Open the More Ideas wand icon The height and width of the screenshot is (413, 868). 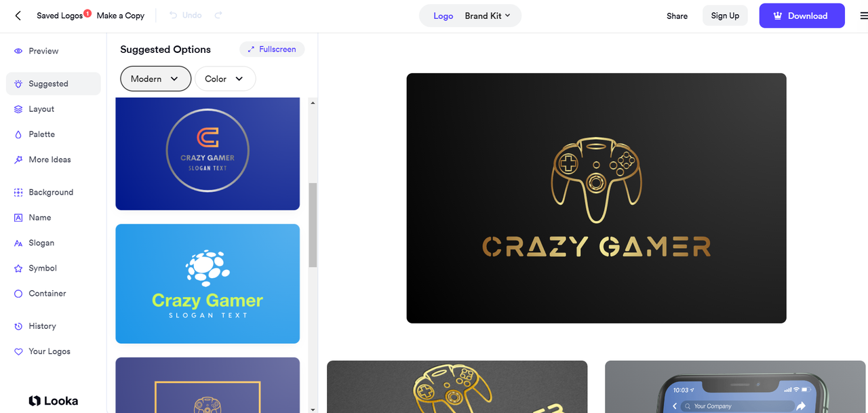pos(18,160)
